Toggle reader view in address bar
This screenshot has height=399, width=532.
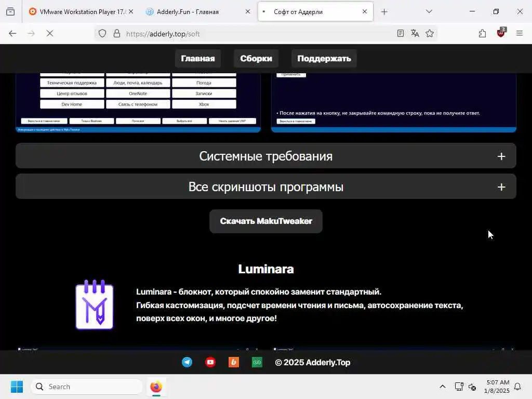point(401,34)
